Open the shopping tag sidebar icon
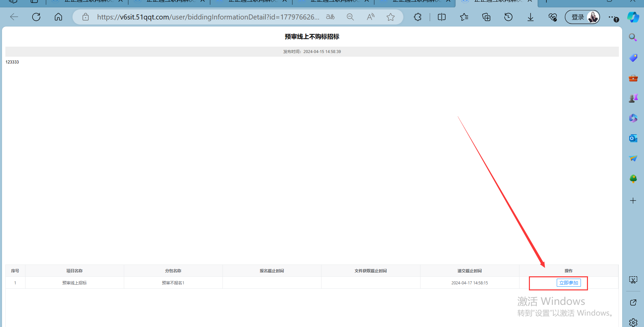This screenshot has height=327, width=644. 633,58
